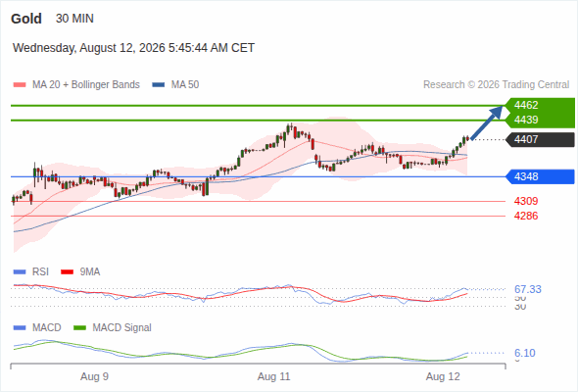Click the MA 20 + Bollinger Bands legend swatch

pyautogui.click(x=20, y=85)
